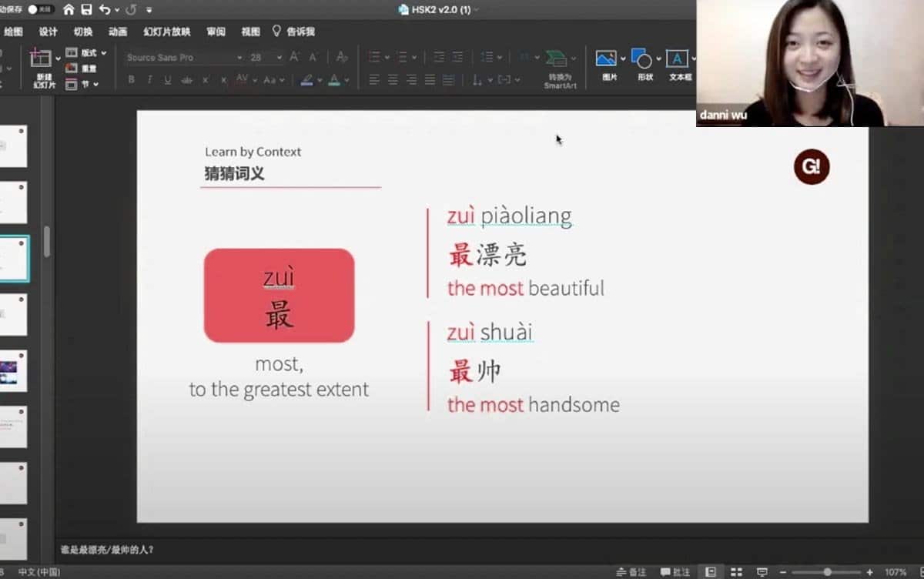Image resolution: width=924 pixels, height=579 pixels.
Task: Click the 备注 notes button
Action: click(631, 572)
